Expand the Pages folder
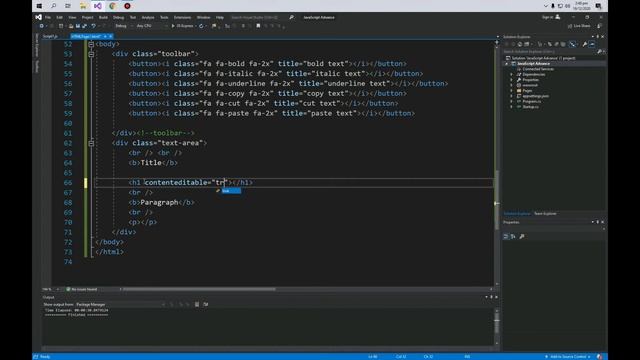Screen dimensions: 640x360 point(511,91)
